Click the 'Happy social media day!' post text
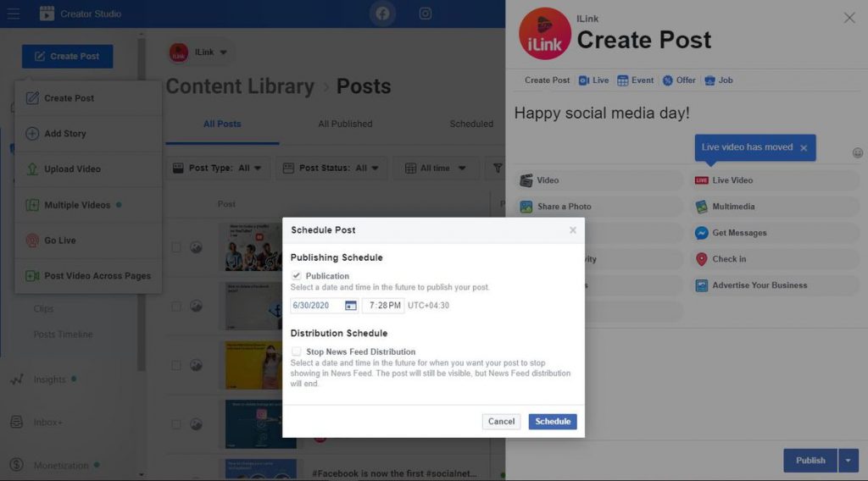 pyautogui.click(x=602, y=113)
